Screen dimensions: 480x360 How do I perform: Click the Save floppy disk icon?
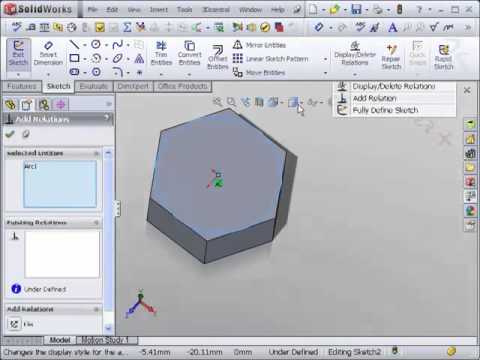pyautogui.click(x=356, y=9)
